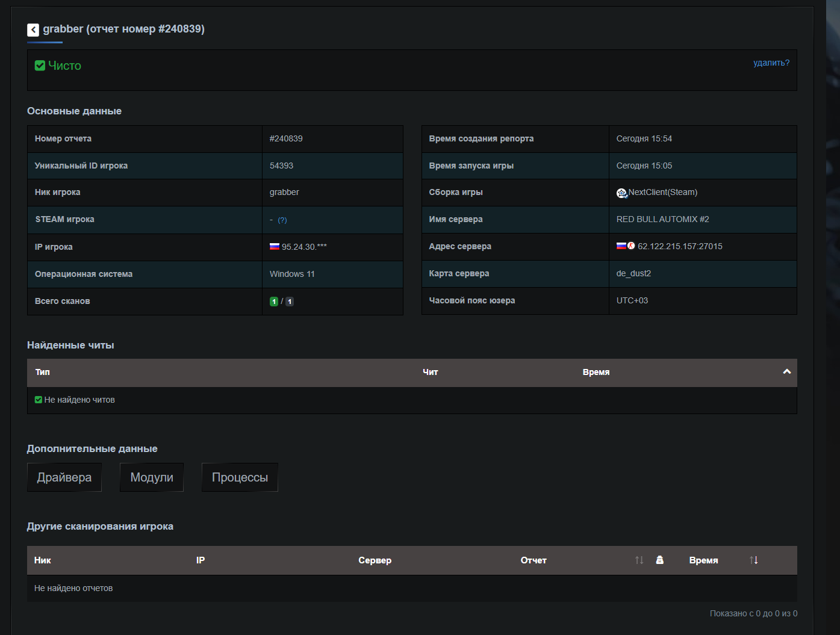Click the Russian flag beside player IP
The height and width of the screenshot is (635, 840).
point(275,247)
